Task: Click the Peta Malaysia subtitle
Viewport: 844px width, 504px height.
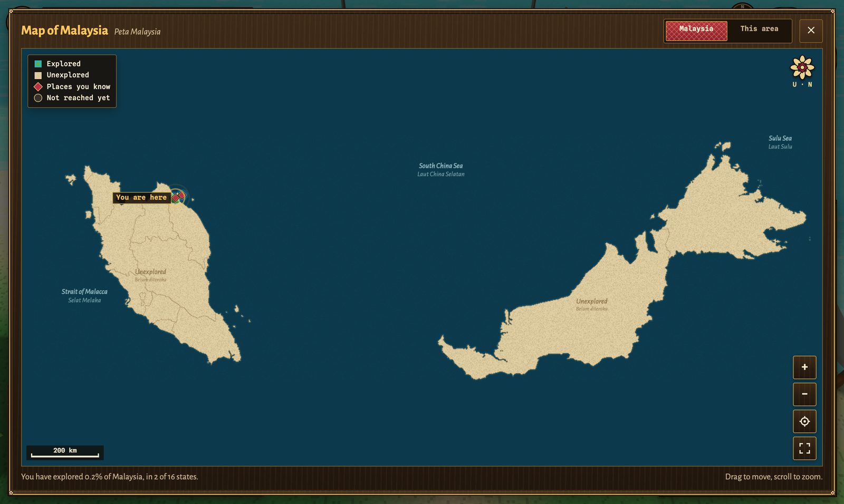Action: click(137, 32)
